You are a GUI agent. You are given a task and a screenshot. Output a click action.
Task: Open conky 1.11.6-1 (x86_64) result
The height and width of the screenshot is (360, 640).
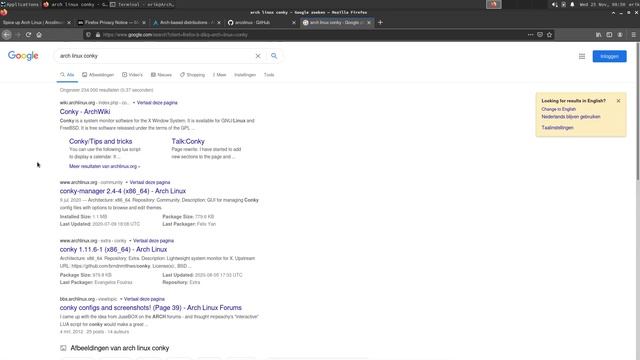[x=113, y=249]
